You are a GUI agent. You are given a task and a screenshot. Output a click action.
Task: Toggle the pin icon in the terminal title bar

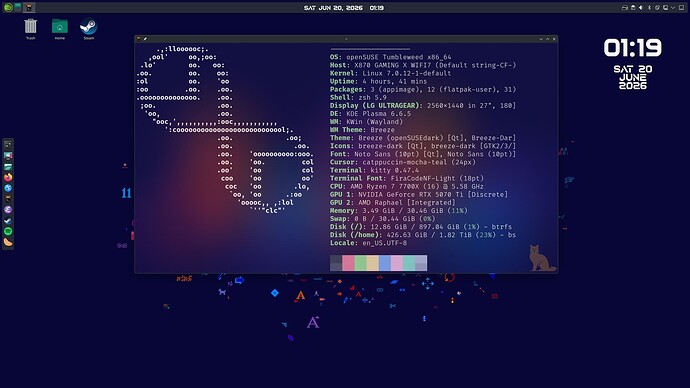click(x=145, y=39)
